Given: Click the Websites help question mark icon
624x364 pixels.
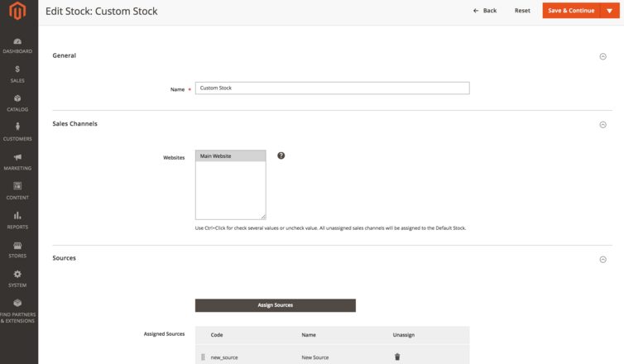Looking at the screenshot, I should coord(281,156).
